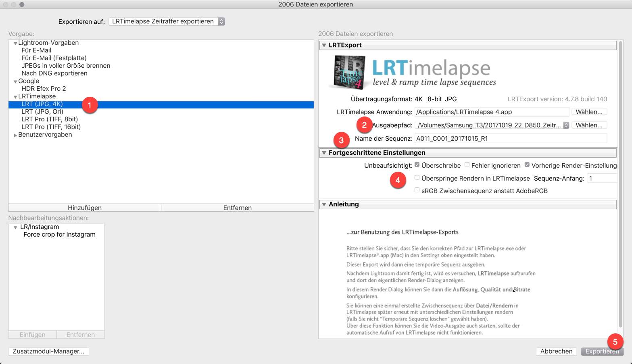The height and width of the screenshot is (364, 632).
Task: Click the LRTExport version 4.7.8 text
Action: (x=557, y=99)
